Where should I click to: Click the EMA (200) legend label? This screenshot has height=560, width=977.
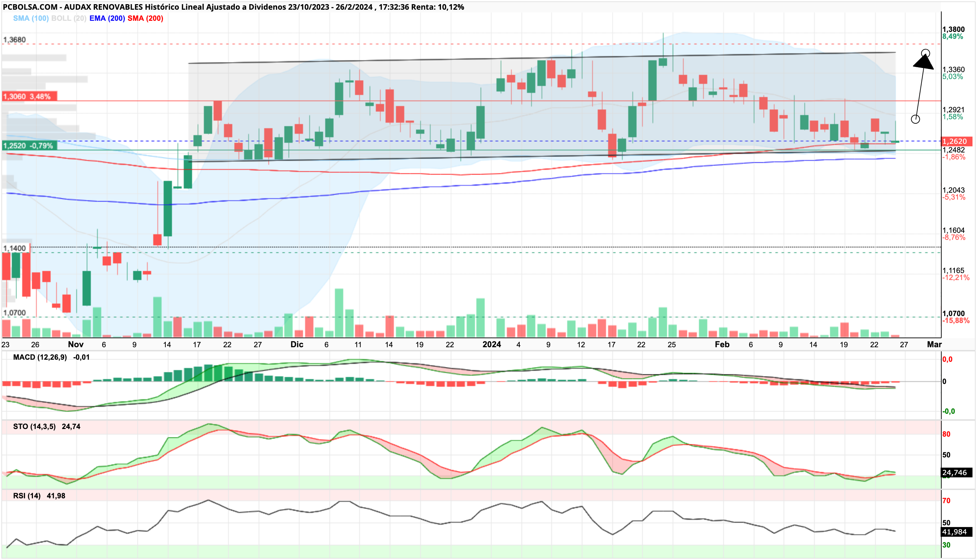[x=107, y=18]
